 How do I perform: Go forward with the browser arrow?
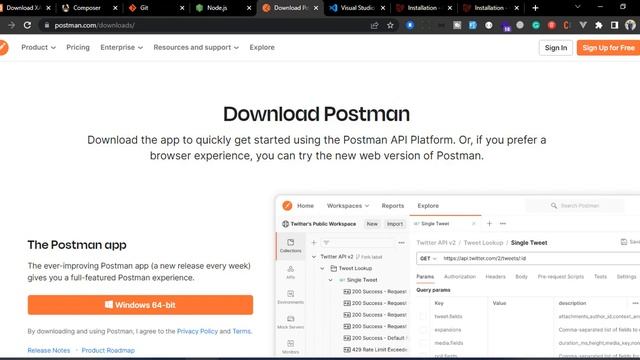click(11, 25)
